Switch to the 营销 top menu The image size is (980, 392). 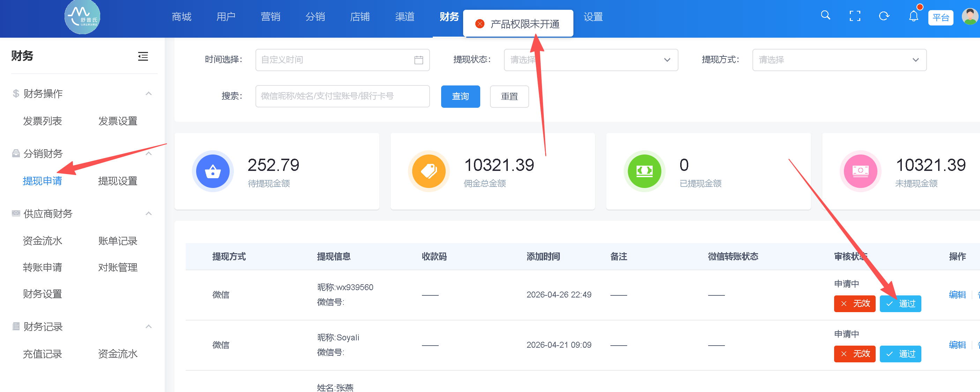coord(270,17)
